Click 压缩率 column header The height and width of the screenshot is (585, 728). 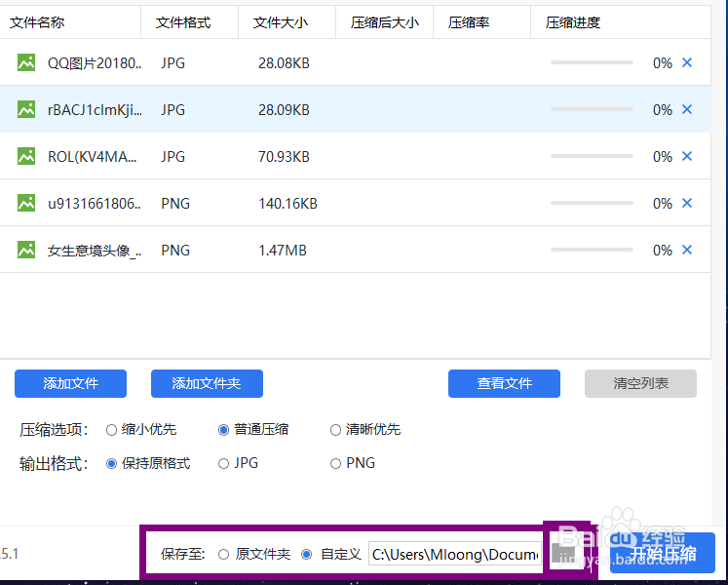click(x=469, y=22)
